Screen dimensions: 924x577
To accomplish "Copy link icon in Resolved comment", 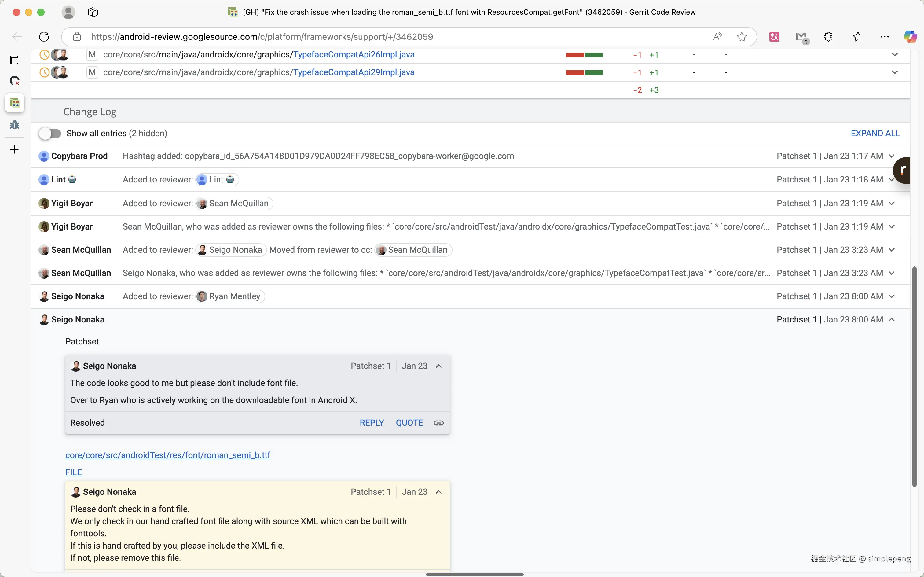I will 438,423.
